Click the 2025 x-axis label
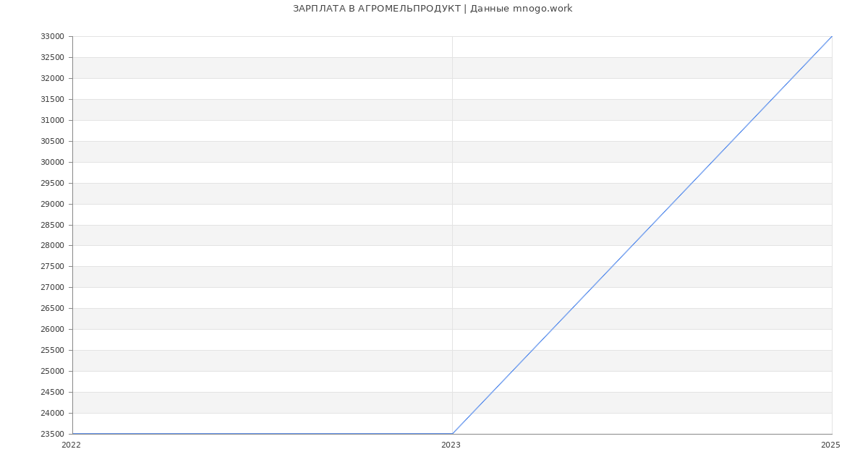Viewport: 868px width, 470px height. click(830, 445)
